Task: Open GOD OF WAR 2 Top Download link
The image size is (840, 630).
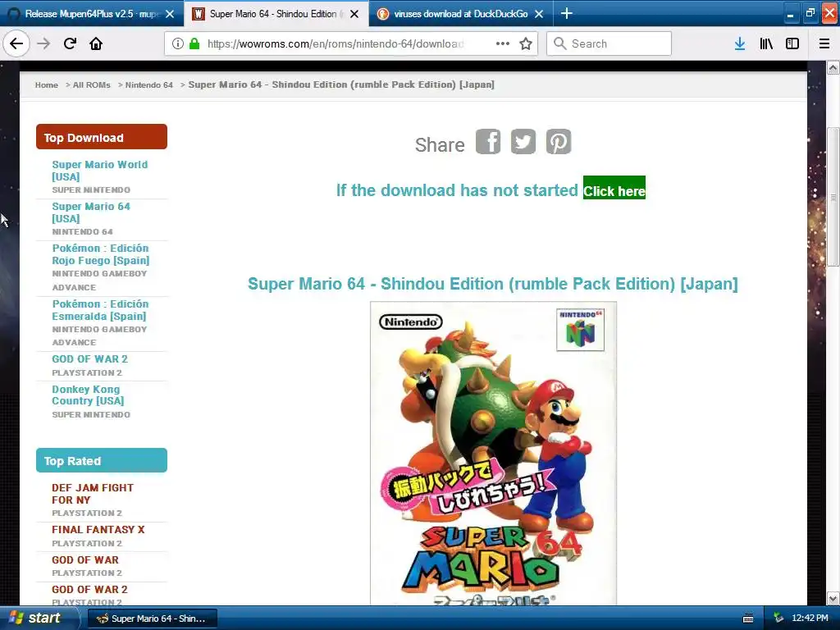Action: click(90, 359)
